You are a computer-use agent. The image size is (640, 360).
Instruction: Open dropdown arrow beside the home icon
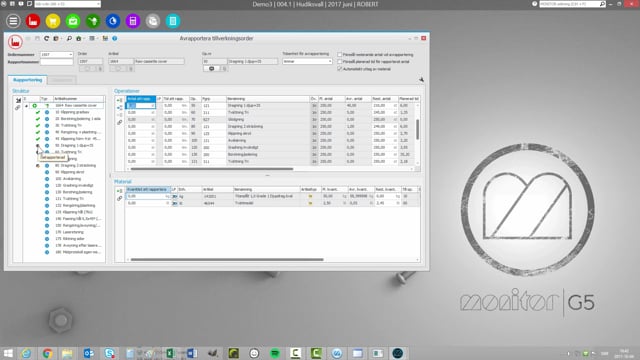point(83,38)
